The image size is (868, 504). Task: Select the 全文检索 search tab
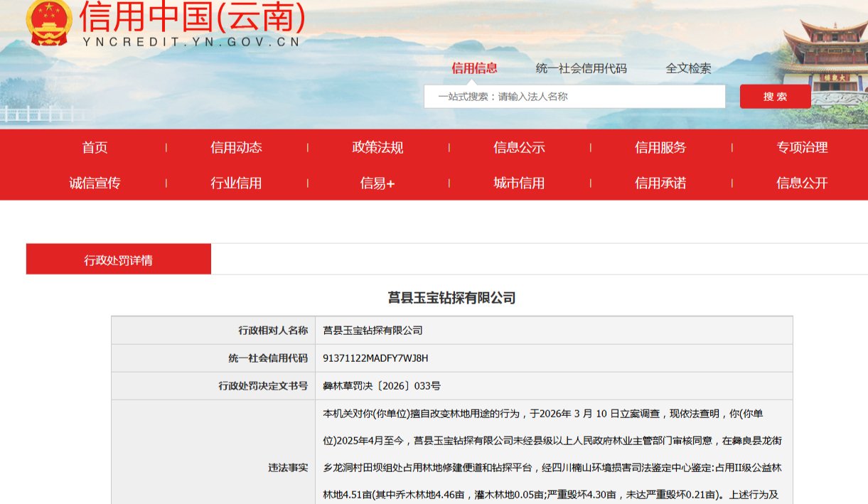pos(688,68)
